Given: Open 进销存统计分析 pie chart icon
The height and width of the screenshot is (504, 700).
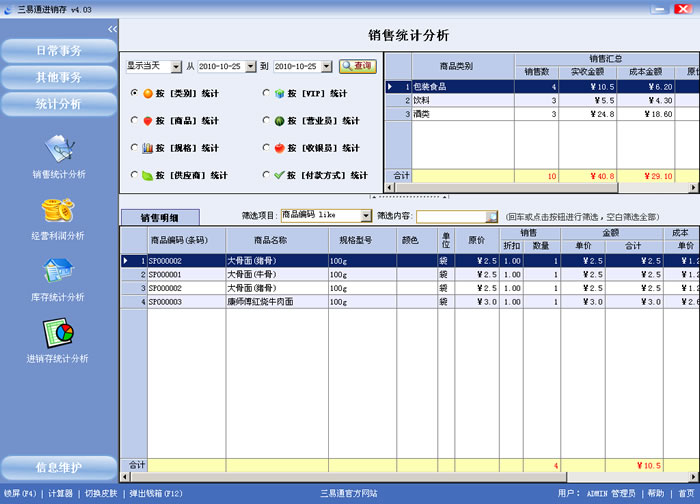Looking at the screenshot, I should [x=58, y=333].
